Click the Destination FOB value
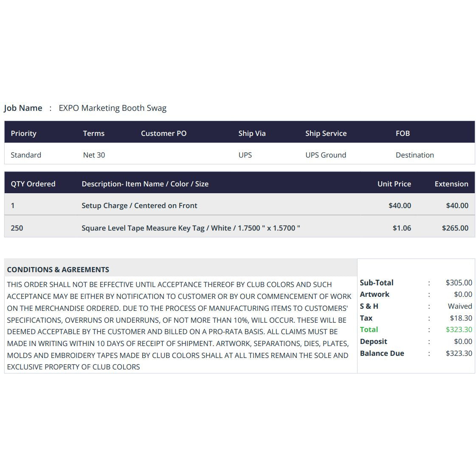The width and height of the screenshot is (476, 476). pos(415,155)
